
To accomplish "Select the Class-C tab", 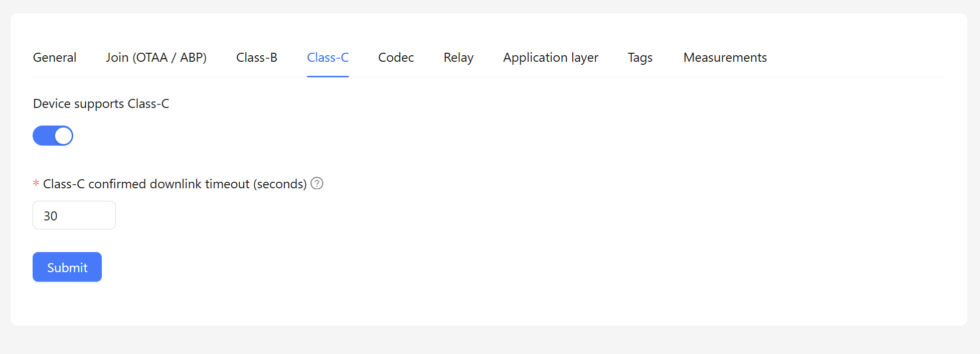I will pos(328,58).
